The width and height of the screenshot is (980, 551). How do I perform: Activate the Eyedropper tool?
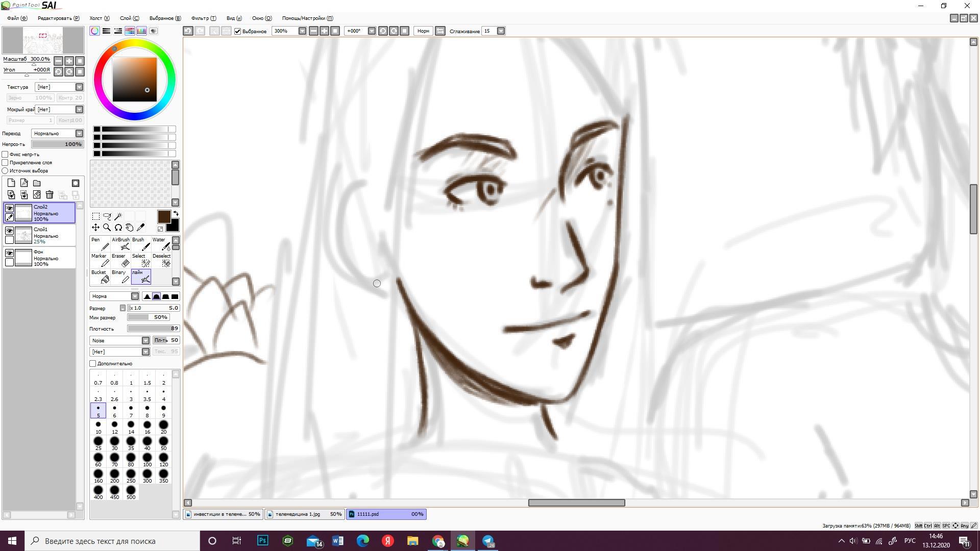coord(141,228)
